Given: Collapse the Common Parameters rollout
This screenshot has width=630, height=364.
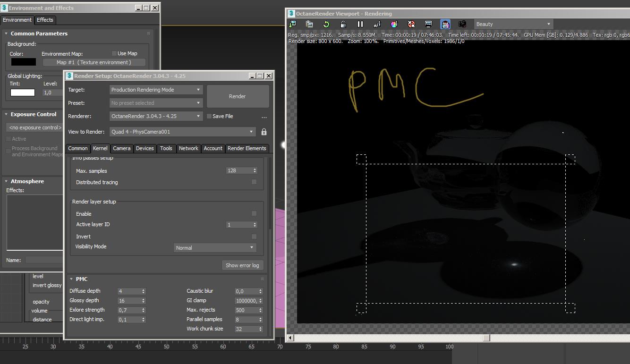Looking at the screenshot, I should pos(6,34).
